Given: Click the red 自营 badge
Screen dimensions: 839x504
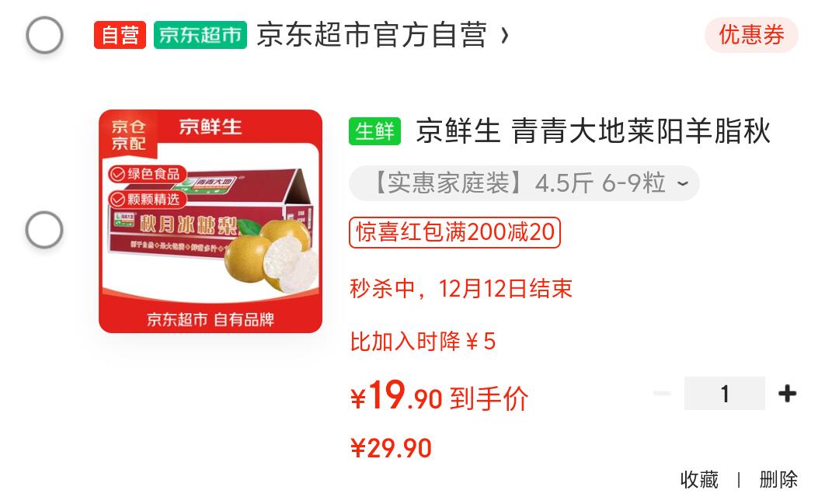Looking at the screenshot, I should [x=120, y=35].
